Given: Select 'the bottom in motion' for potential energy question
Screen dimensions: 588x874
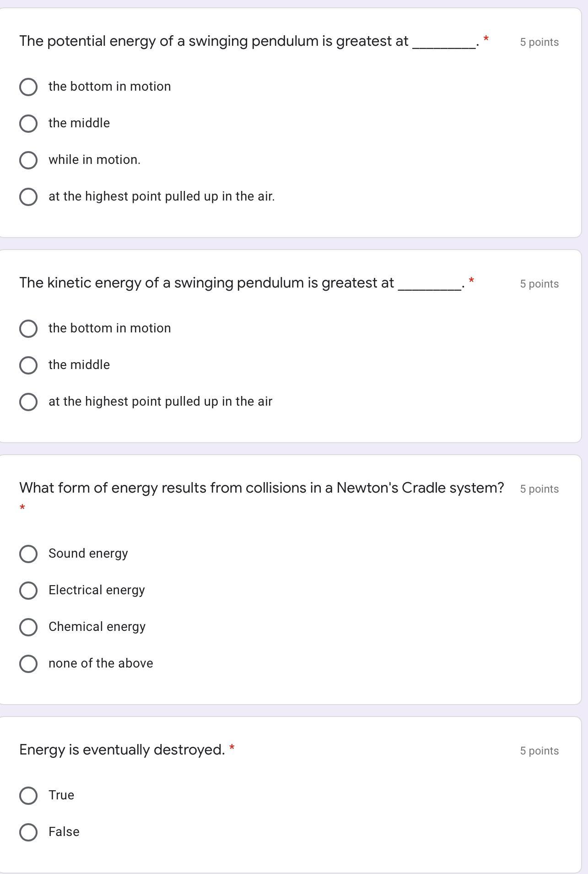Looking at the screenshot, I should point(28,87).
